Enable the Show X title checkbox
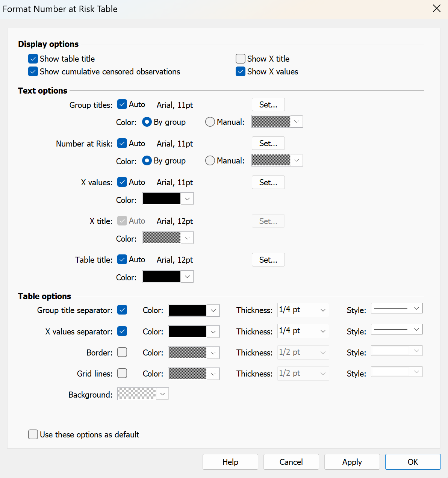Image resolution: width=448 pixels, height=478 pixels. (x=240, y=59)
